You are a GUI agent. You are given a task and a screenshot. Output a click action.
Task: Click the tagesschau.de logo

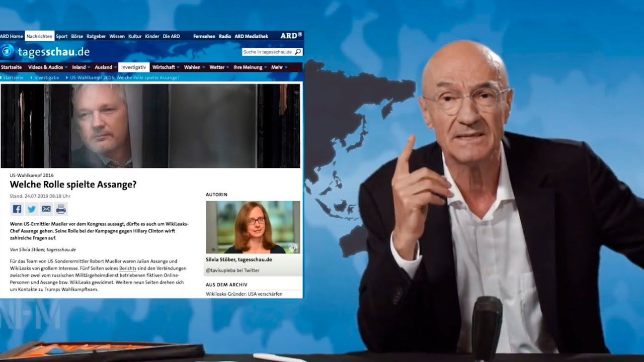point(46,52)
